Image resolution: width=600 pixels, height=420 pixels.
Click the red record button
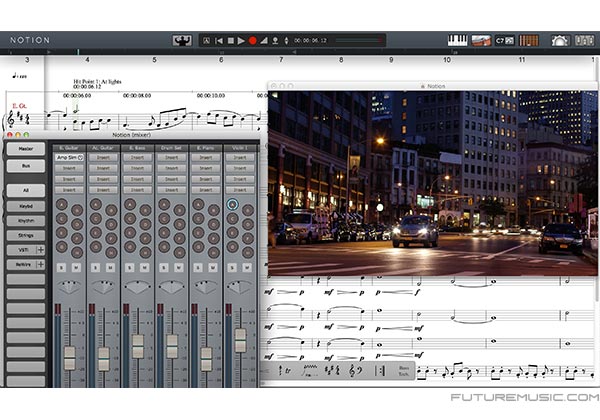click(x=253, y=41)
